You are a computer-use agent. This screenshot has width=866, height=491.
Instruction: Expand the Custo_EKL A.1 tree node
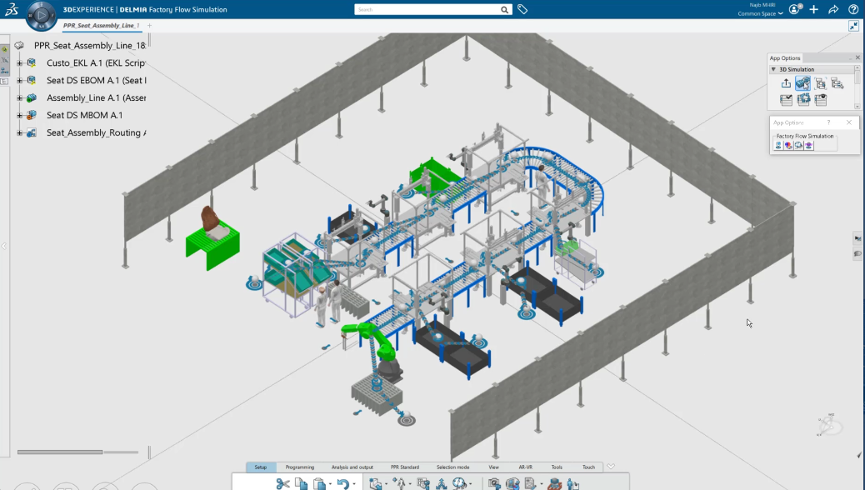pos(20,63)
